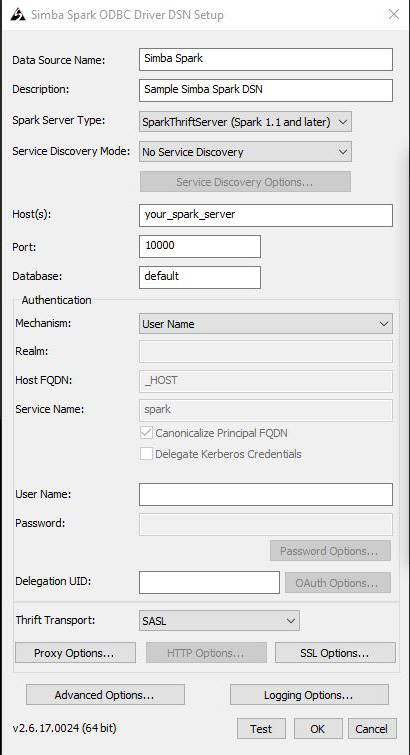Open SSL Options dialog
The width and height of the screenshot is (410, 755).
(335, 652)
